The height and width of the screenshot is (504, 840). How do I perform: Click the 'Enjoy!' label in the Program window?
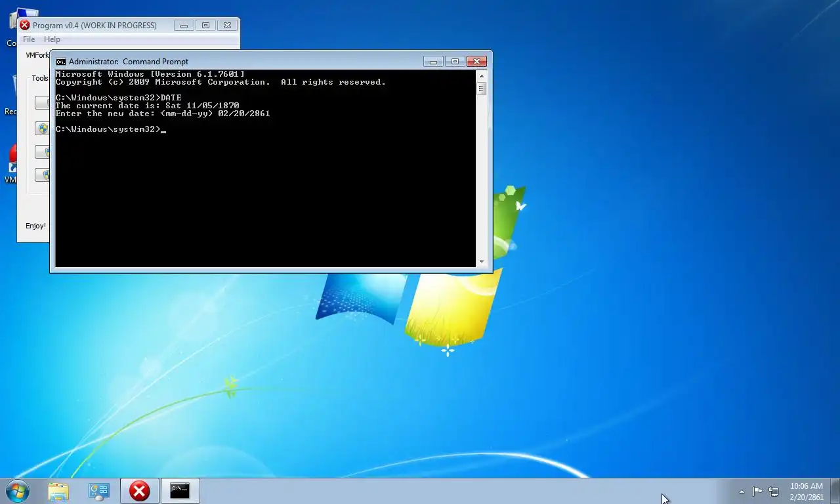point(35,226)
